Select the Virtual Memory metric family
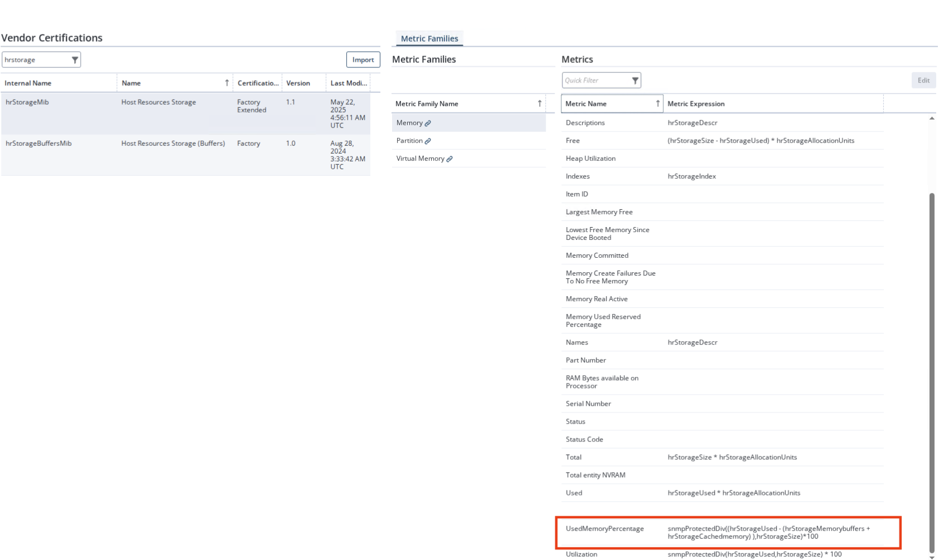The width and height of the screenshot is (944, 560). (420, 159)
